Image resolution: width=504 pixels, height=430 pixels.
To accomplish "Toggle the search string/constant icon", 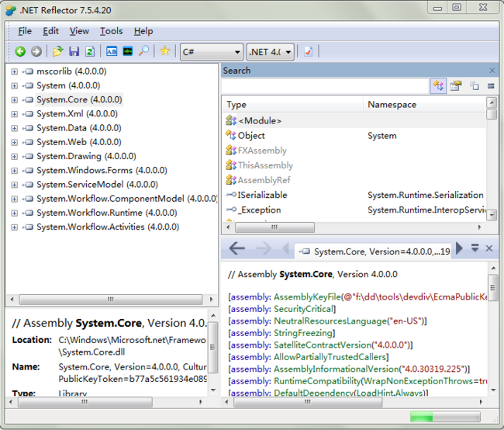I will click(x=474, y=86).
